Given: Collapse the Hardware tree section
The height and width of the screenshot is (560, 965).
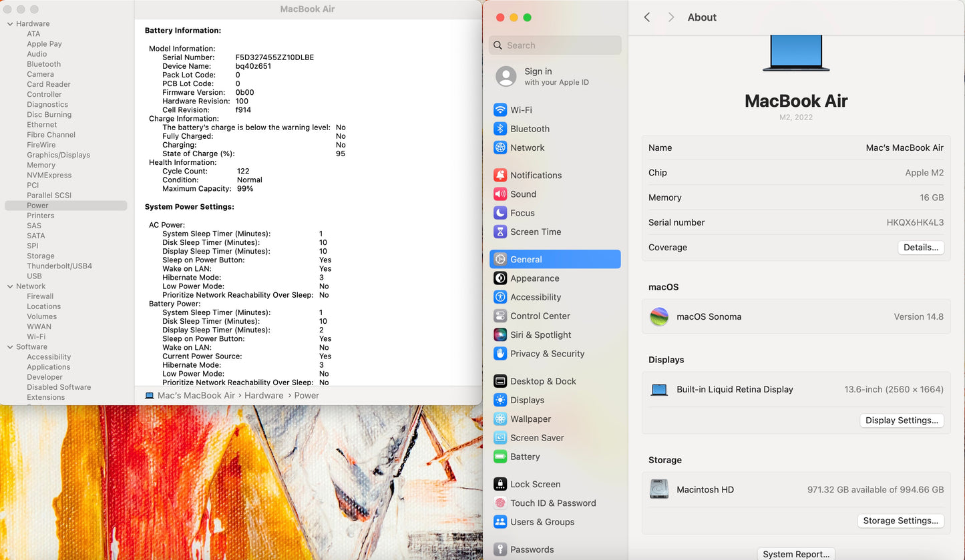Looking at the screenshot, I should (10, 24).
